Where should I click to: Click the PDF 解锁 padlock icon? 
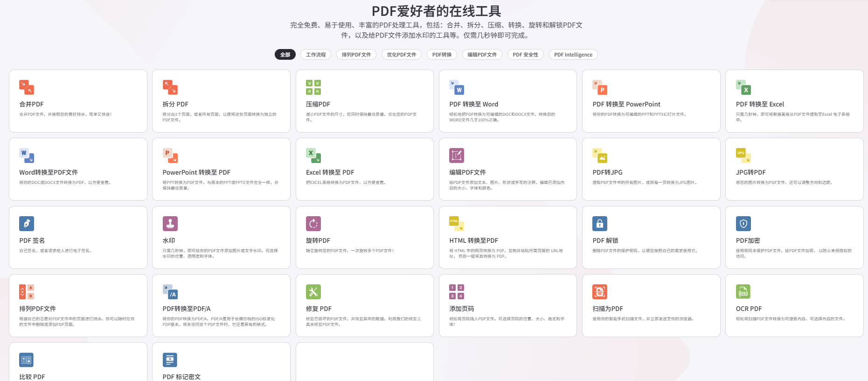pos(600,224)
